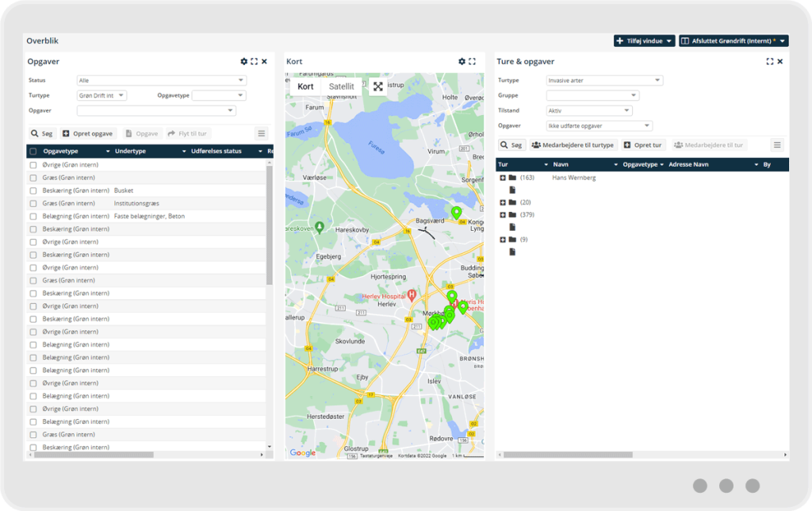Click folder icon for tour (379)
Image resolution: width=812 pixels, height=511 pixels.
point(512,215)
